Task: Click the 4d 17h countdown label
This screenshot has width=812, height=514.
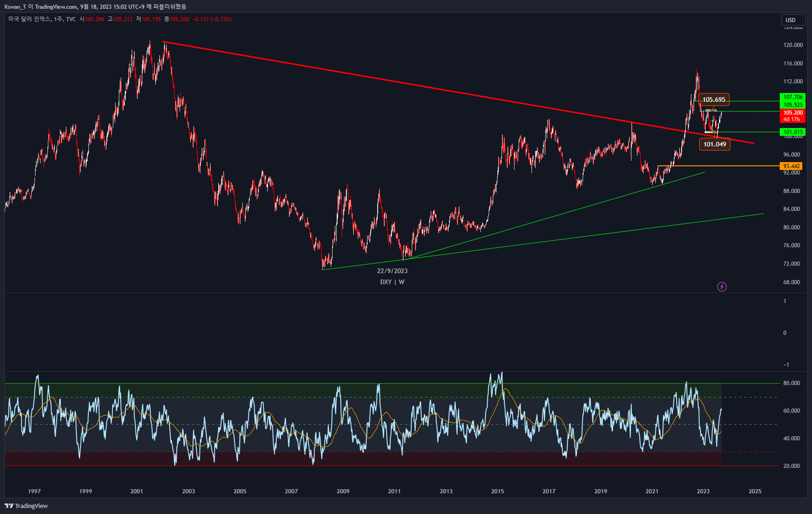Action: 792,119
